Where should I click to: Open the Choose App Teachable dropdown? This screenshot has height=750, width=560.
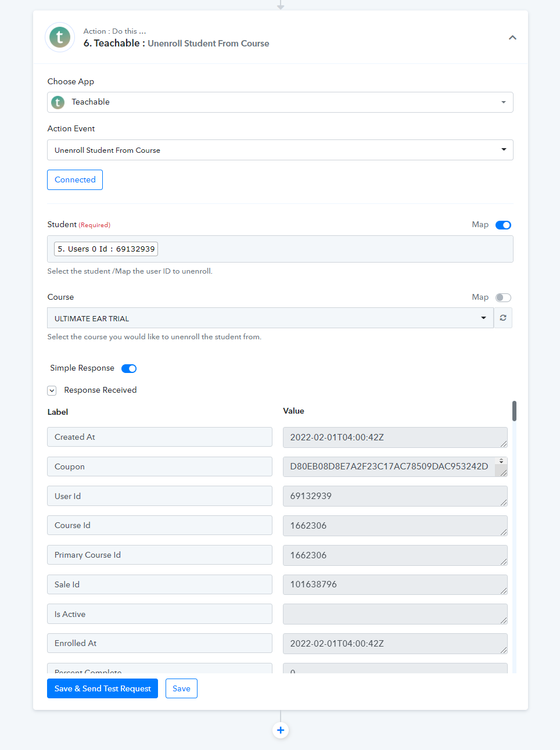[280, 102]
